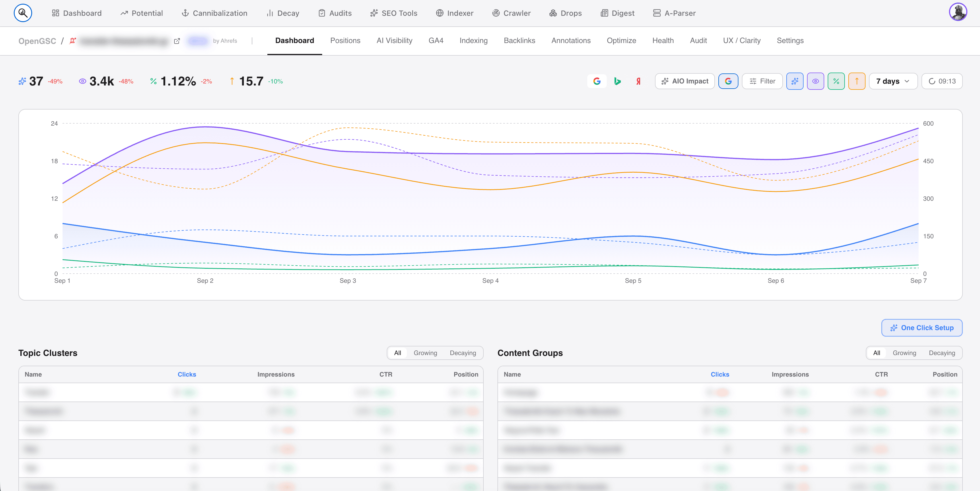Click the OpenGSC magnifier logo
Screen dimensions: 980x491
pos(23,13)
